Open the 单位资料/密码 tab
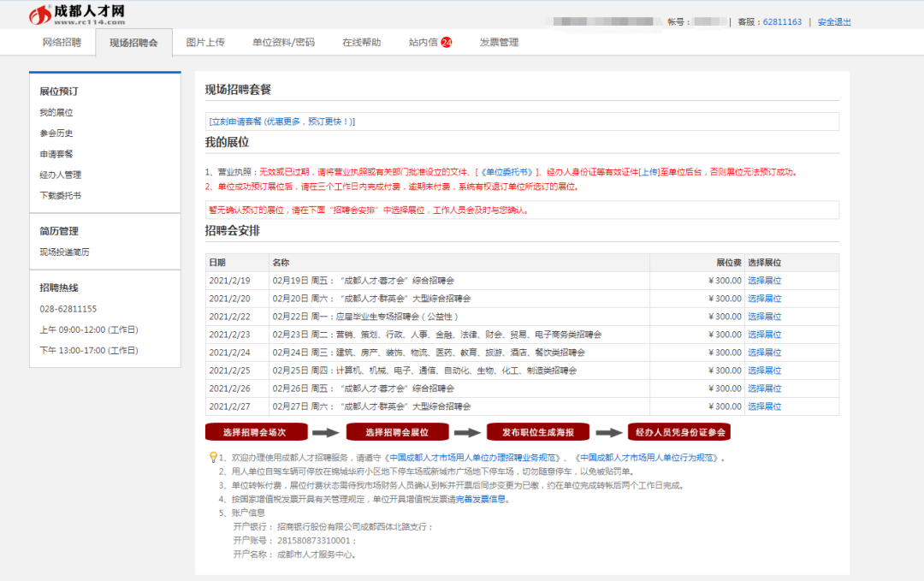 [283, 43]
